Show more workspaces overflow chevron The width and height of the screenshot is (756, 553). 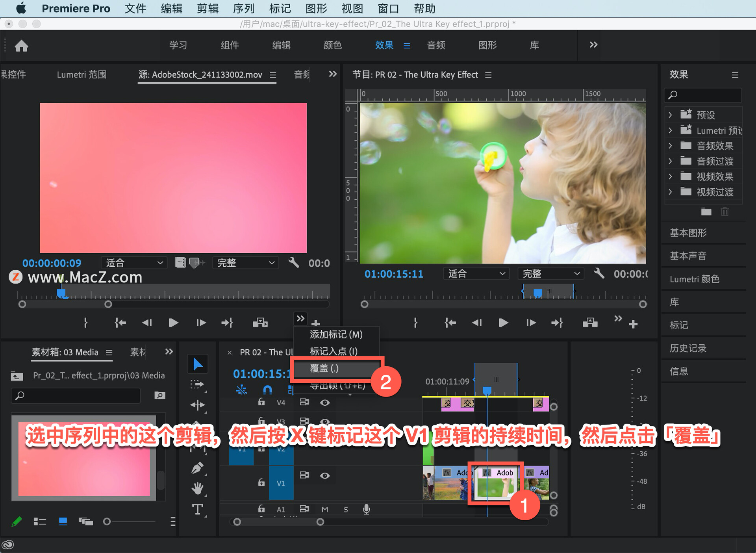[593, 45]
